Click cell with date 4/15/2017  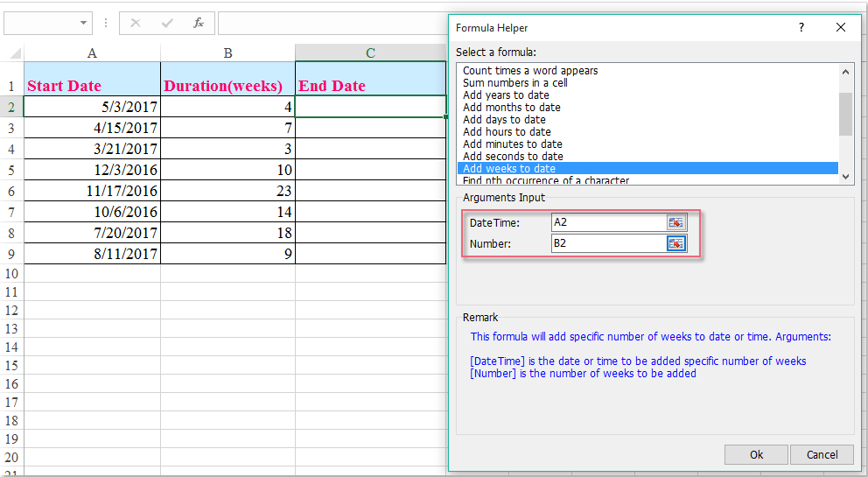93,128
